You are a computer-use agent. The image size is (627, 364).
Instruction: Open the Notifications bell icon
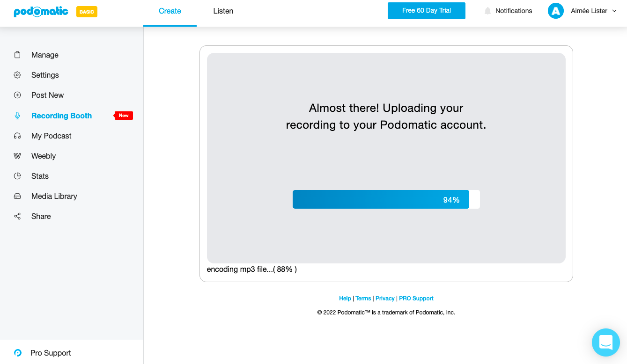pyautogui.click(x=488, y=11)
